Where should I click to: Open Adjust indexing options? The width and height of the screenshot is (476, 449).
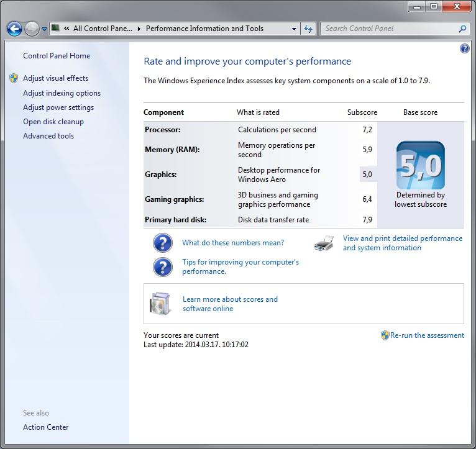pos(62,93)
